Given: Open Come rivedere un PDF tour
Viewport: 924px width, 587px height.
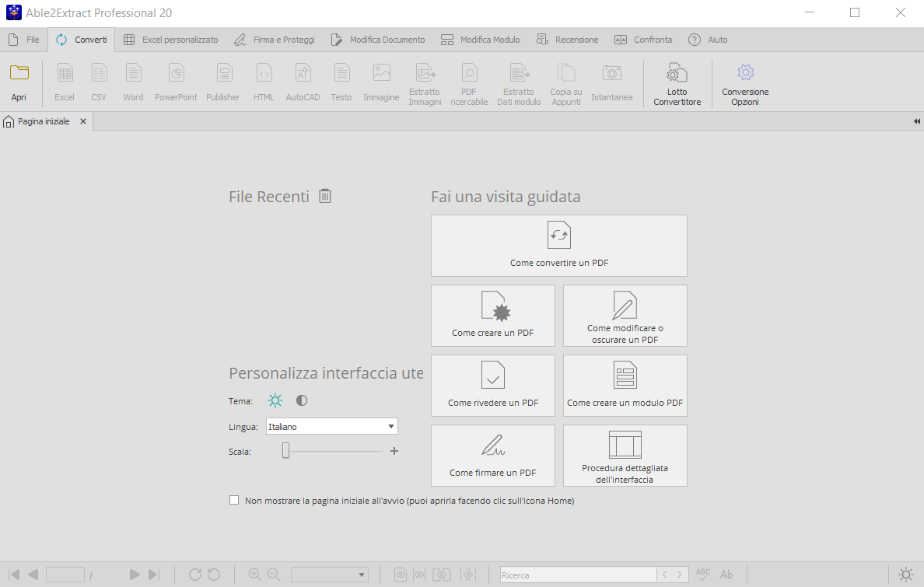Looking at the screenshot, I should pyautogui.click(x=493, y=386).
